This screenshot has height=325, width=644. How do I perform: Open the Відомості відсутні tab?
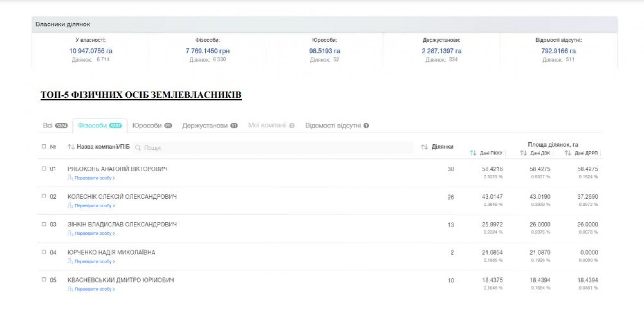tap(336, 126)
